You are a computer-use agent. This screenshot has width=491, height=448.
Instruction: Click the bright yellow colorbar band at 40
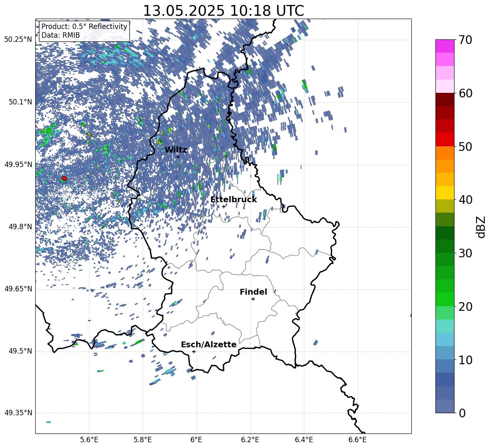[445, 193]
